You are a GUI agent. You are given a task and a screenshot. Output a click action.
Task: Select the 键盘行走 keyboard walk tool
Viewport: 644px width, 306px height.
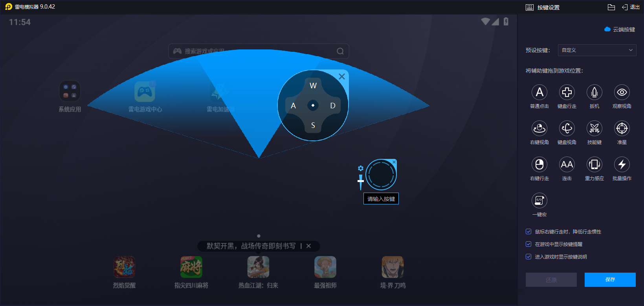(567, 92)
